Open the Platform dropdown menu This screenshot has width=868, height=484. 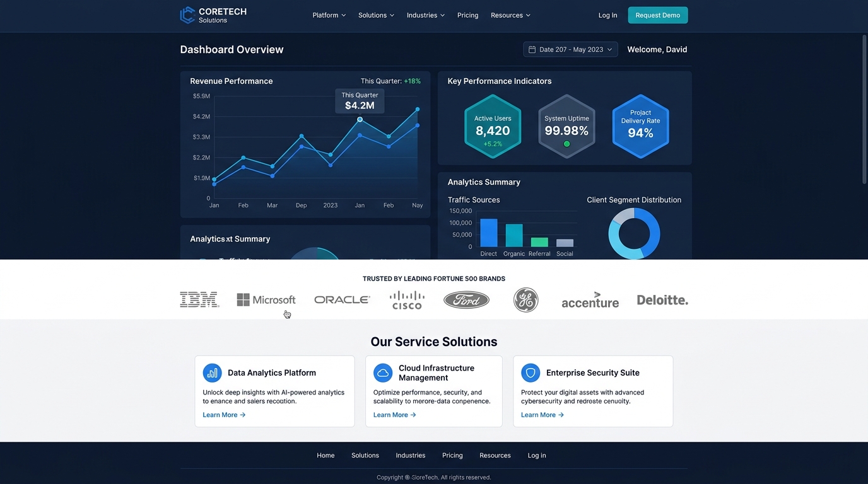[329, 15]
